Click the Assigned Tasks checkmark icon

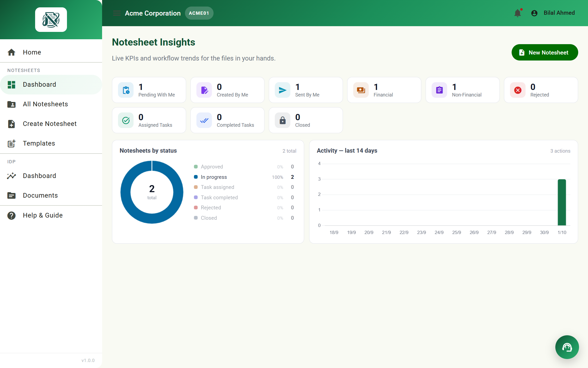[126, 120]
